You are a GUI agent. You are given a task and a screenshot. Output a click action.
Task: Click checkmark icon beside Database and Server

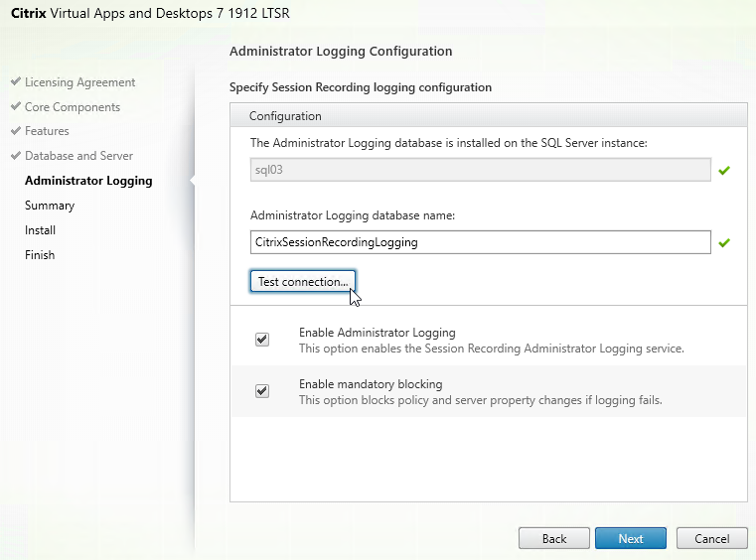pos(16,156)
